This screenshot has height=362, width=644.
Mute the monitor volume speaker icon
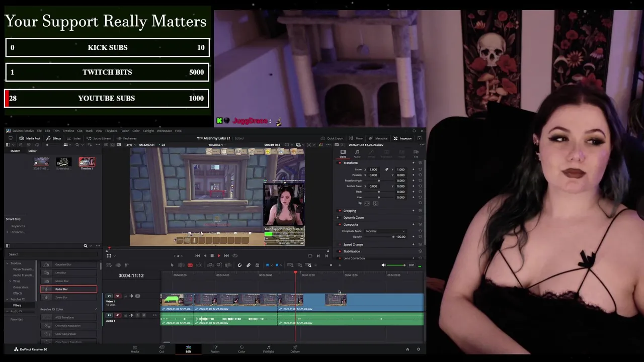click(383, 265)
